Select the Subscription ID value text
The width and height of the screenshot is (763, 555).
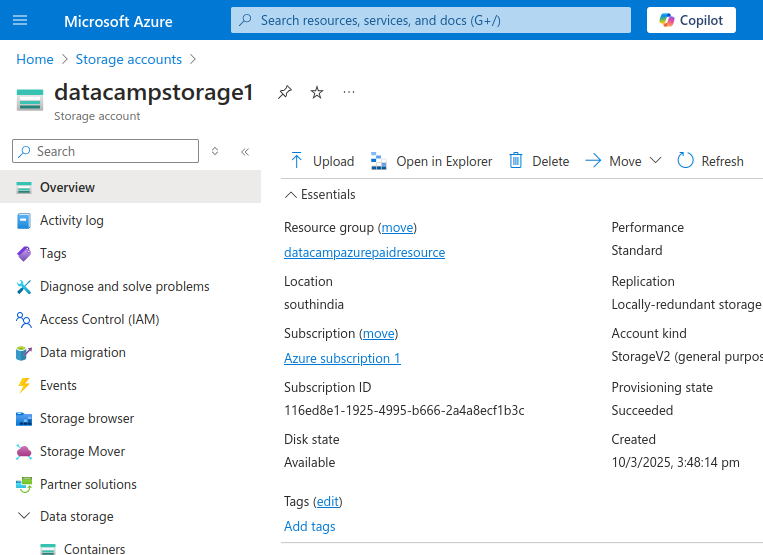point(404,411)
